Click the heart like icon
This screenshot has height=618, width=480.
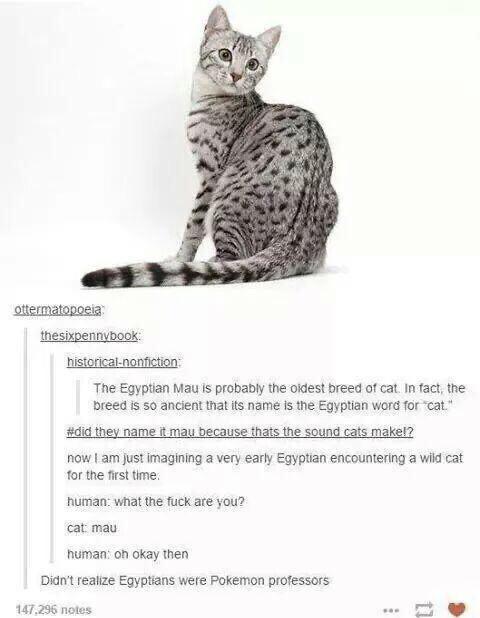[457, 609]
